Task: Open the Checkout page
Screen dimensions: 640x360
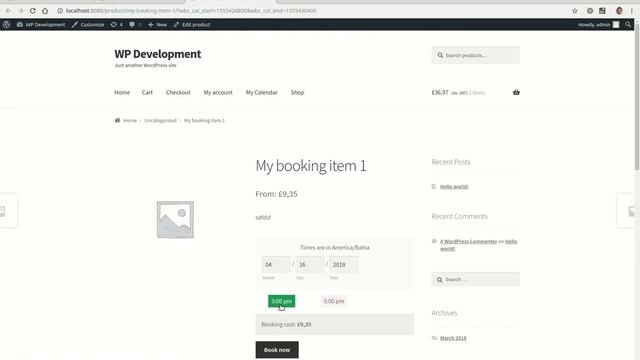Action: (178, 93)
